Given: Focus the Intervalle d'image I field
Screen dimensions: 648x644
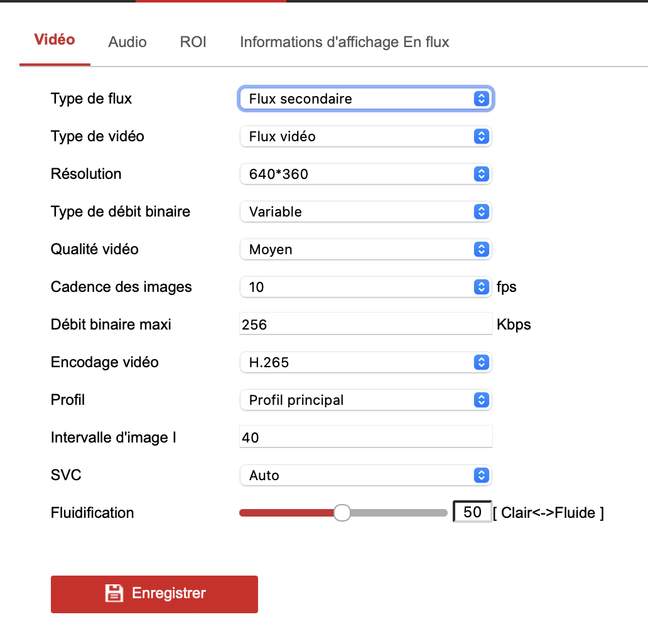Looking at the screenshot, I should pos(365,437).
